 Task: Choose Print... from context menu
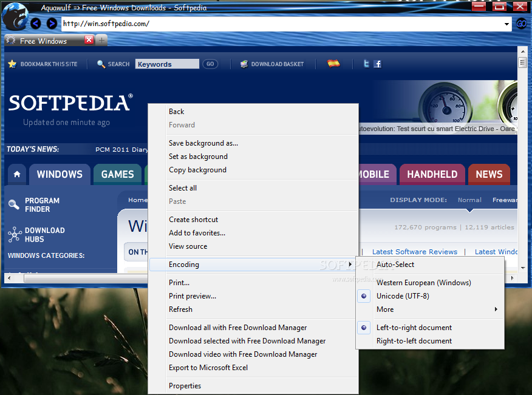click(253, 282)
